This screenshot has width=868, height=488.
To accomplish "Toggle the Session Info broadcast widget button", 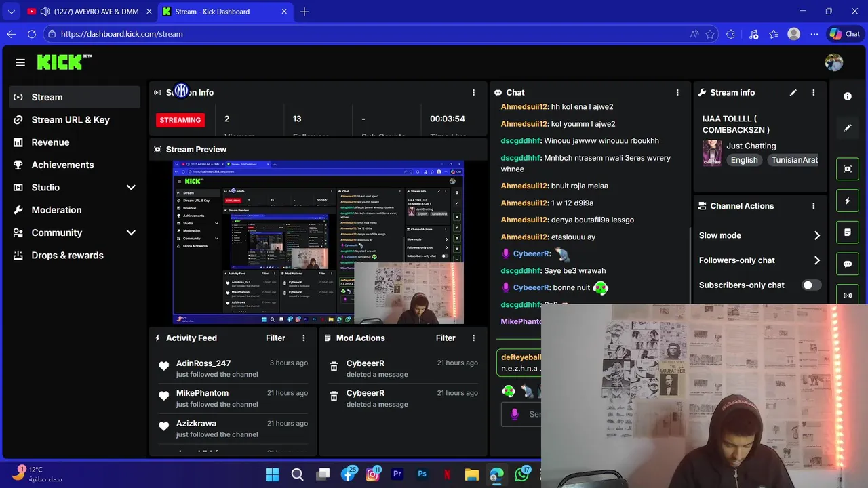I will coord(848,294).
